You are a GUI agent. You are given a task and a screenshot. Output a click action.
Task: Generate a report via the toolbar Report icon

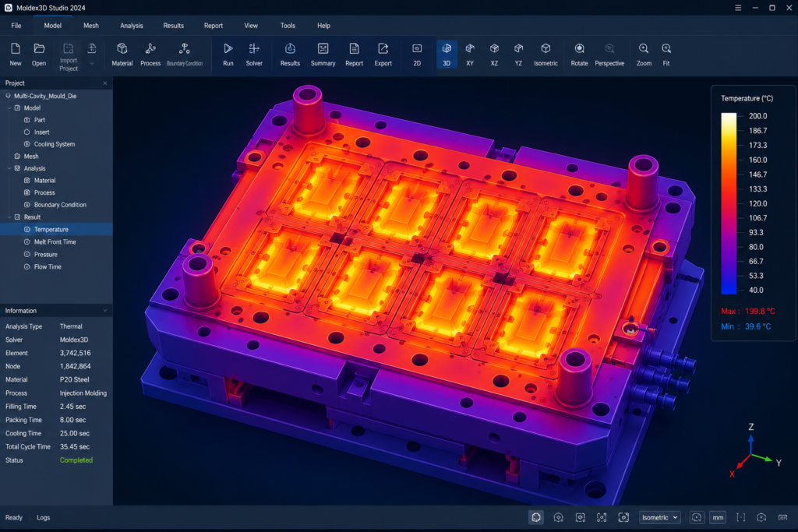point(355,55)
